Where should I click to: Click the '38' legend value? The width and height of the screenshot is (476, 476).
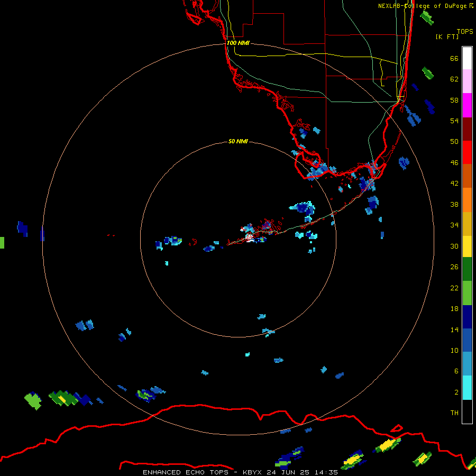coord(454,204)
